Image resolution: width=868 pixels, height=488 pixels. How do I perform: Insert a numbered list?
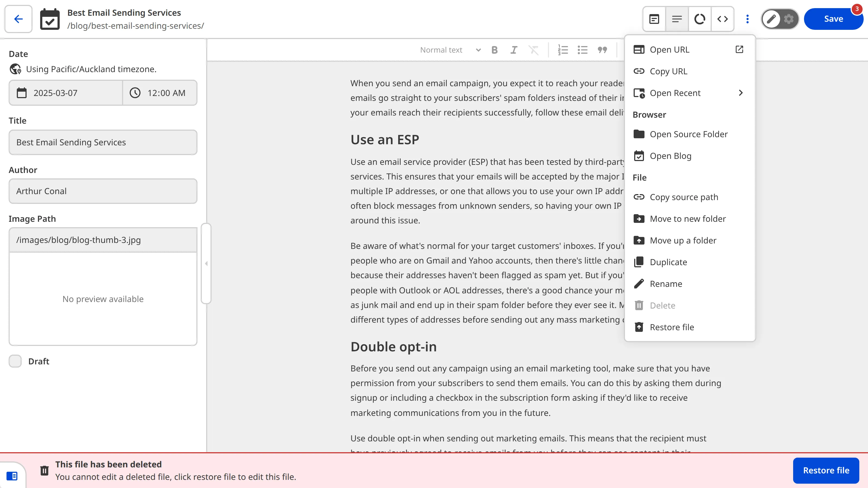(563, 50)
